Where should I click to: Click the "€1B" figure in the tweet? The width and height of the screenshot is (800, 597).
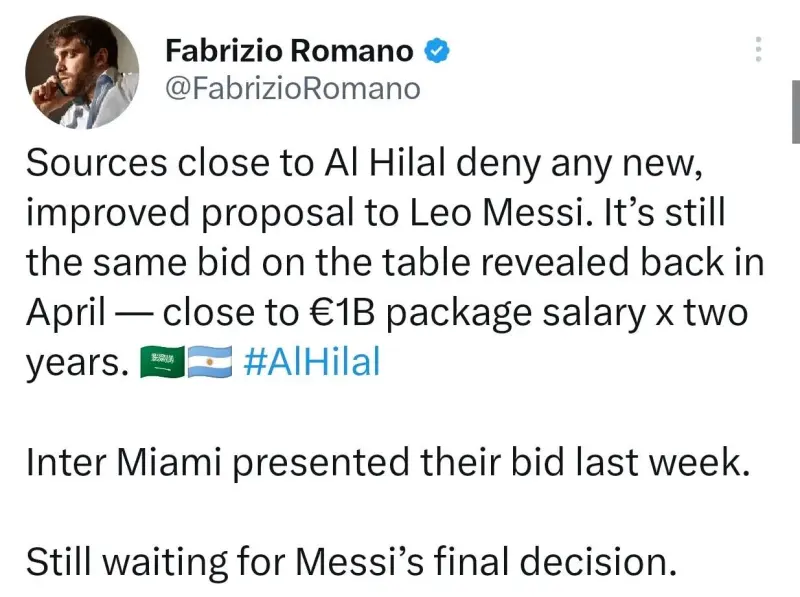click(342, 312)
